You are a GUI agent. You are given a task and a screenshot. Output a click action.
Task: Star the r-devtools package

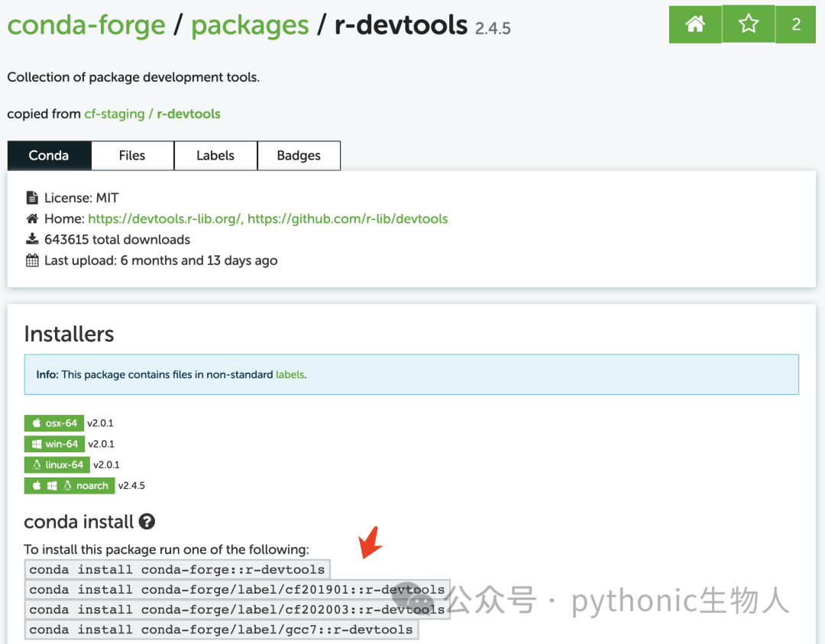point(748,24)
